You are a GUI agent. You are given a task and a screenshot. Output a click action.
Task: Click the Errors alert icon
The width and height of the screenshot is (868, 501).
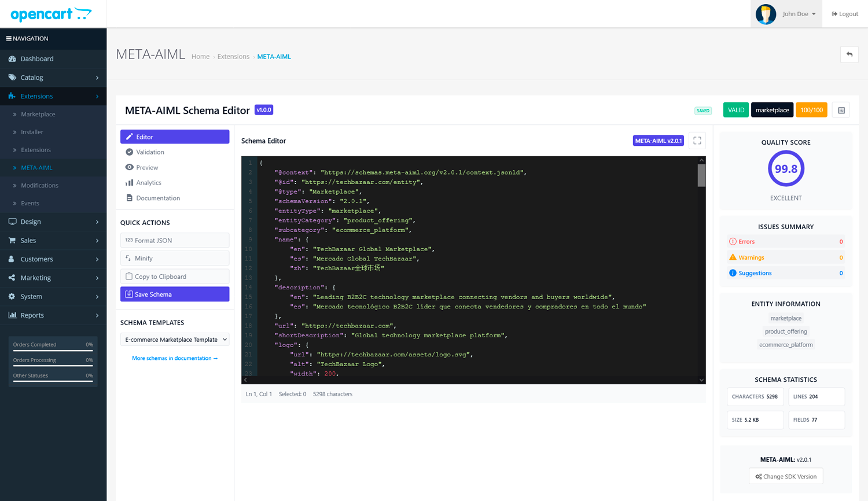[733, 242]
